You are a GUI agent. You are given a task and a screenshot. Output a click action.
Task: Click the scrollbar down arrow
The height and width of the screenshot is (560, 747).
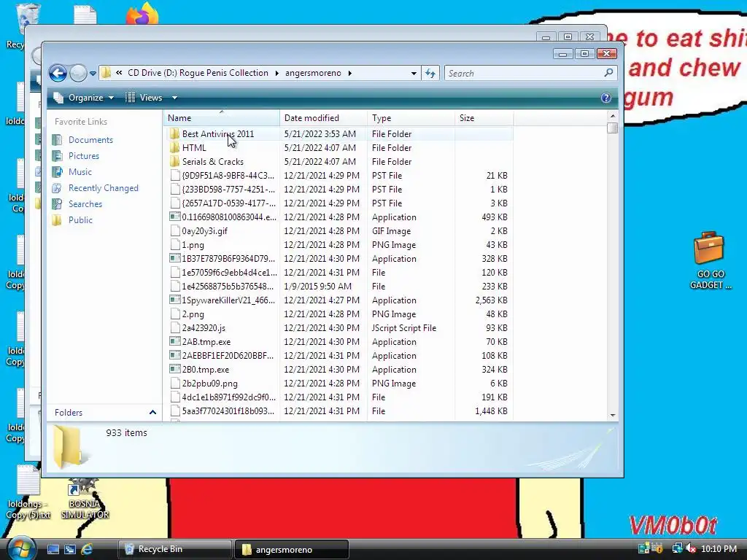click(x=613, y=415)
